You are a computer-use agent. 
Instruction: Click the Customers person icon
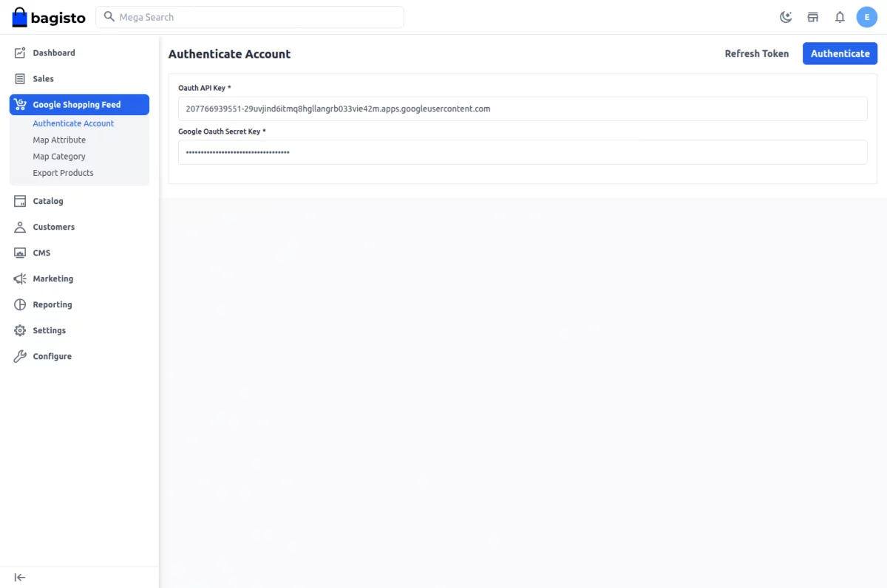pos(20,227)
